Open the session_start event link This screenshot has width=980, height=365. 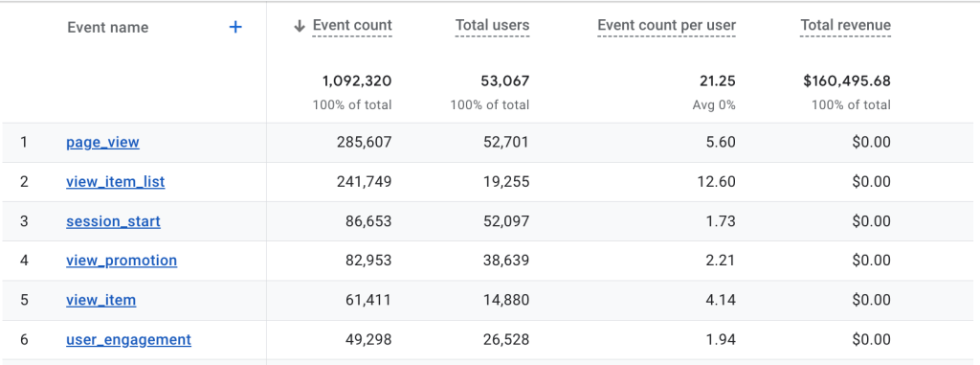point(113,221)
